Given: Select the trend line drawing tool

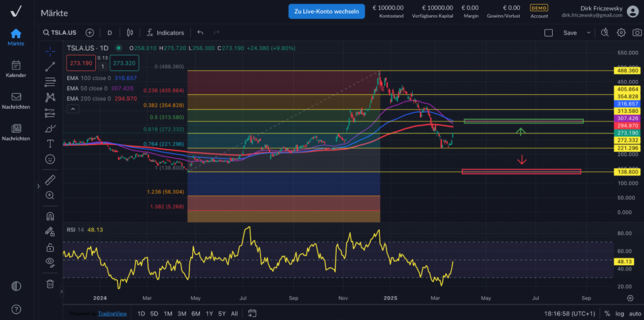Looking at the screenshot, I should [x=50, y=67].
